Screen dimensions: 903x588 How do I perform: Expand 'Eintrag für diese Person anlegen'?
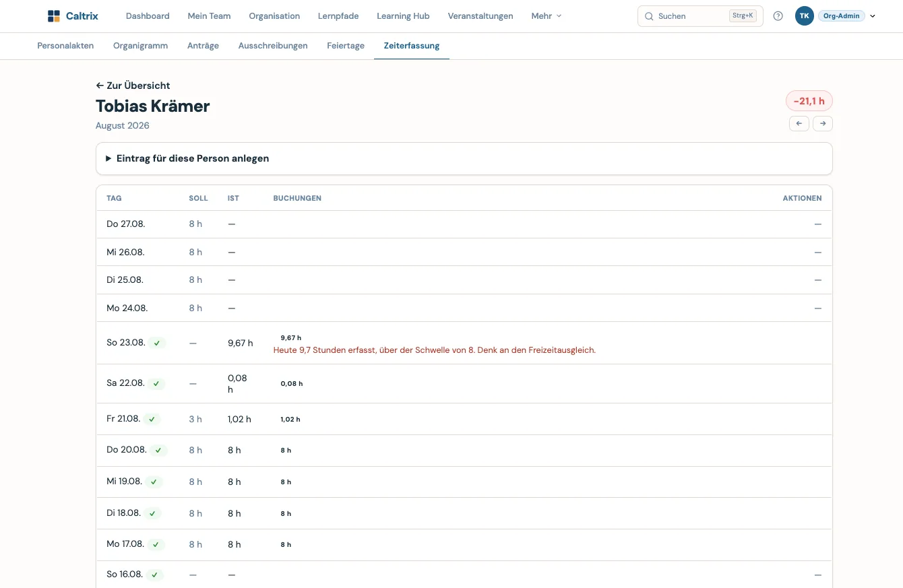[x=464, y=158]
